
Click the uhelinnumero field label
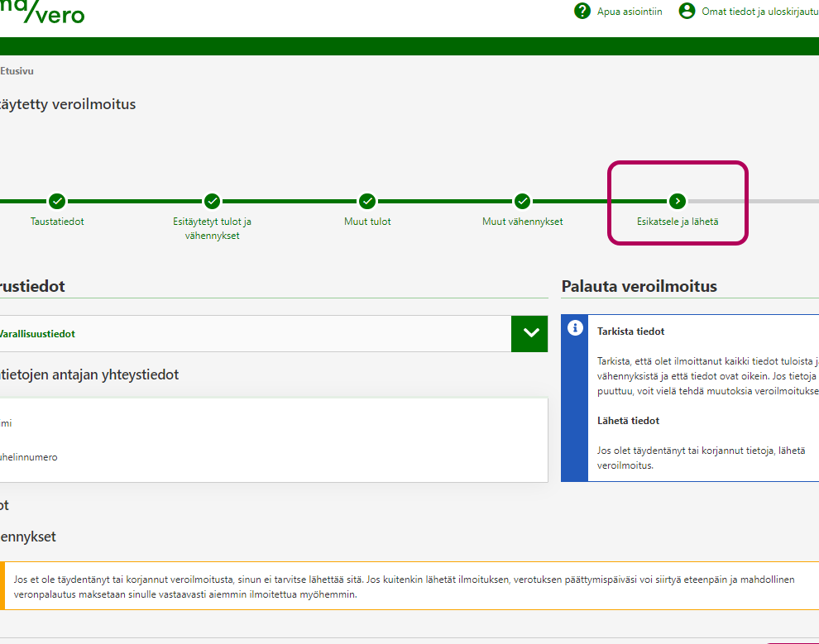(29, 457)
